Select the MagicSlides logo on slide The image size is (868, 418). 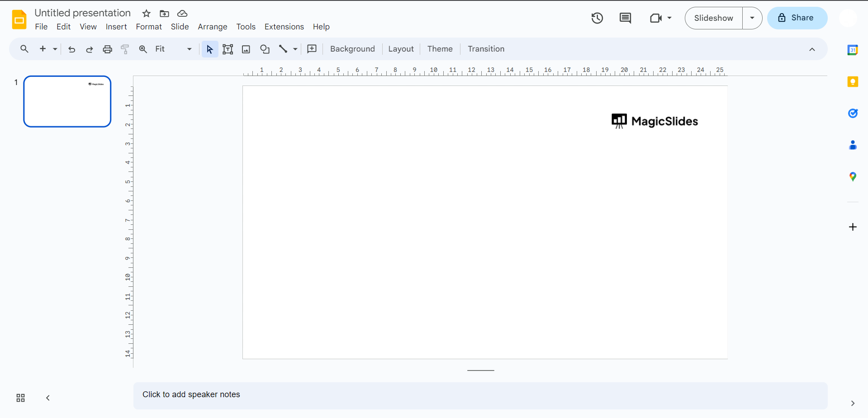coord(655,121)
